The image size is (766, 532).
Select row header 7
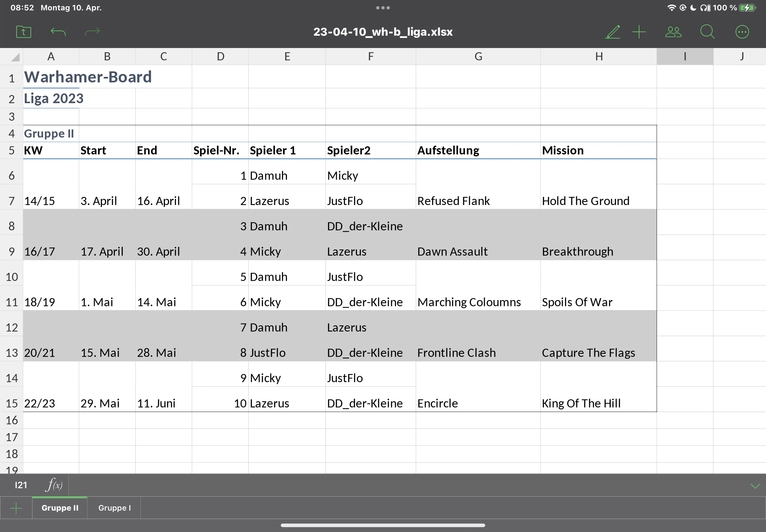12,201
